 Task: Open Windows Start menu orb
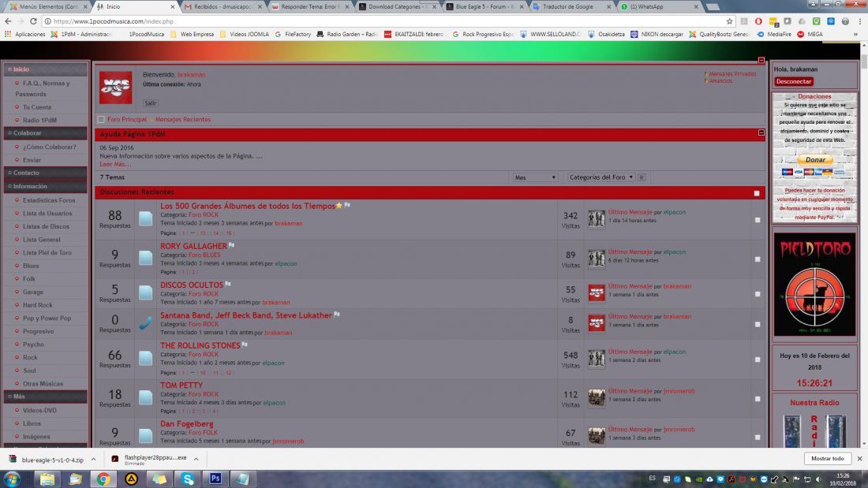point(12,479)
